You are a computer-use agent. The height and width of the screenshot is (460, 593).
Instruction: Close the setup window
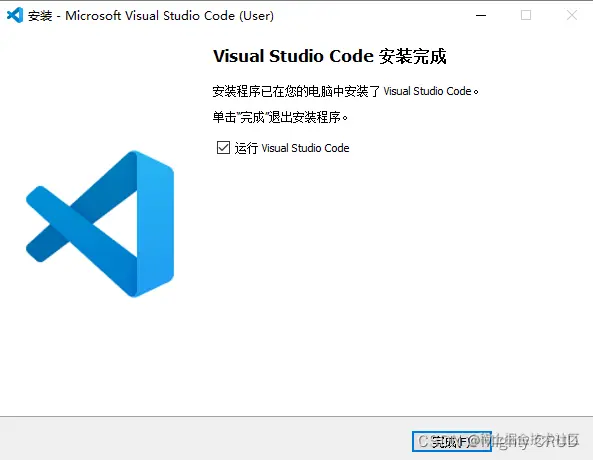click(x=571, y=16)
